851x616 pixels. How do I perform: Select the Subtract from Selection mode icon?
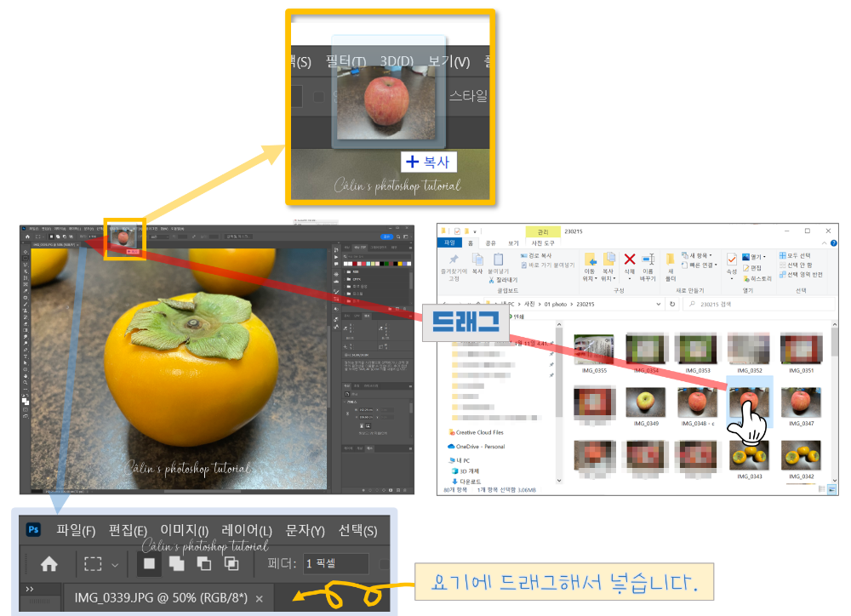(x=204, y=564)
